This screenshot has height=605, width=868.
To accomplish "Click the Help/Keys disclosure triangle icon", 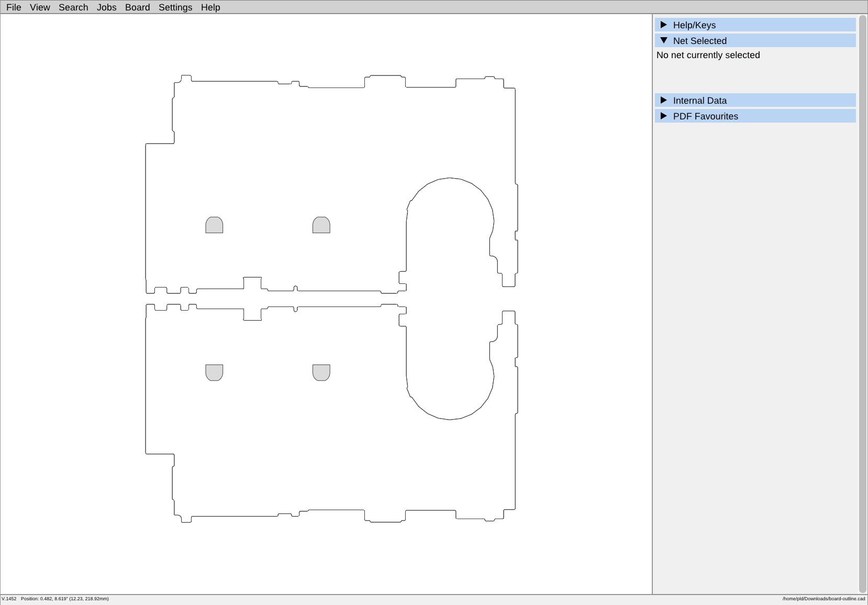I will 663,25.
